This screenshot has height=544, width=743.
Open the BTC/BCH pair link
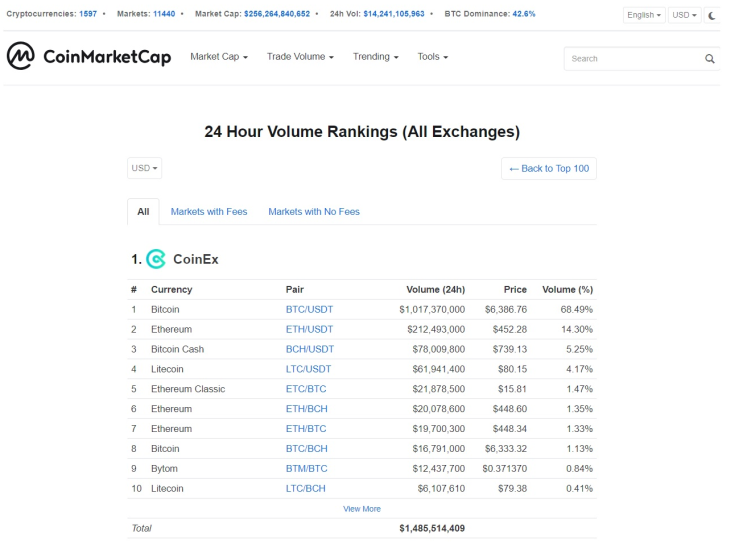click(307, 449)
